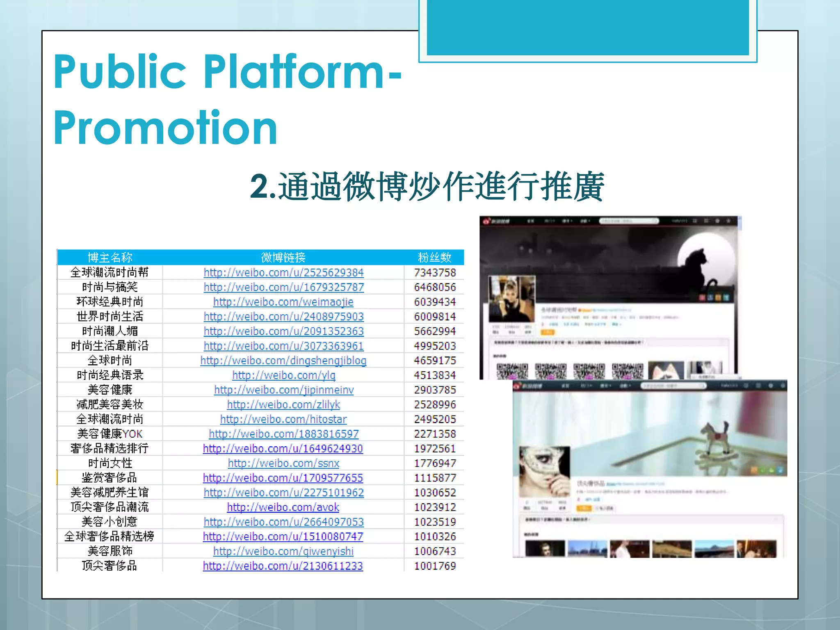This screenshot has height=630, width=840.
Task: Select blogger name 全球潮流时尚帮
Action: 110,273
